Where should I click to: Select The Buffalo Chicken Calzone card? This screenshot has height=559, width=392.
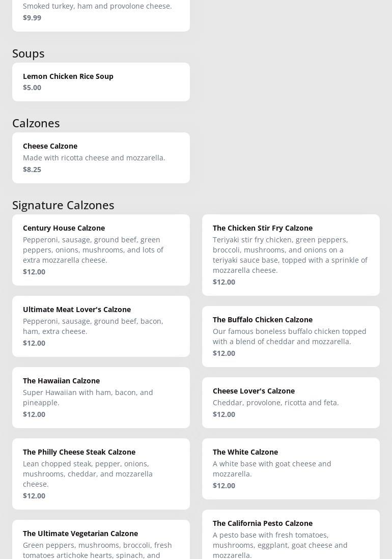point(291,336)
